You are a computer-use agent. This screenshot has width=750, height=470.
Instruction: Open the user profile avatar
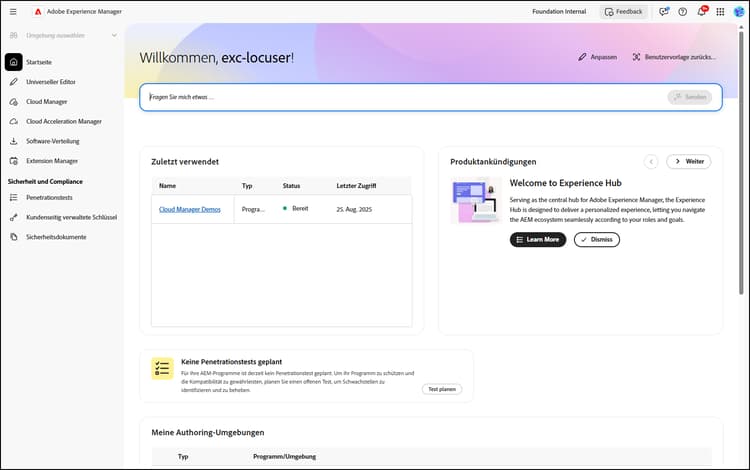click(x=739, y=11)
